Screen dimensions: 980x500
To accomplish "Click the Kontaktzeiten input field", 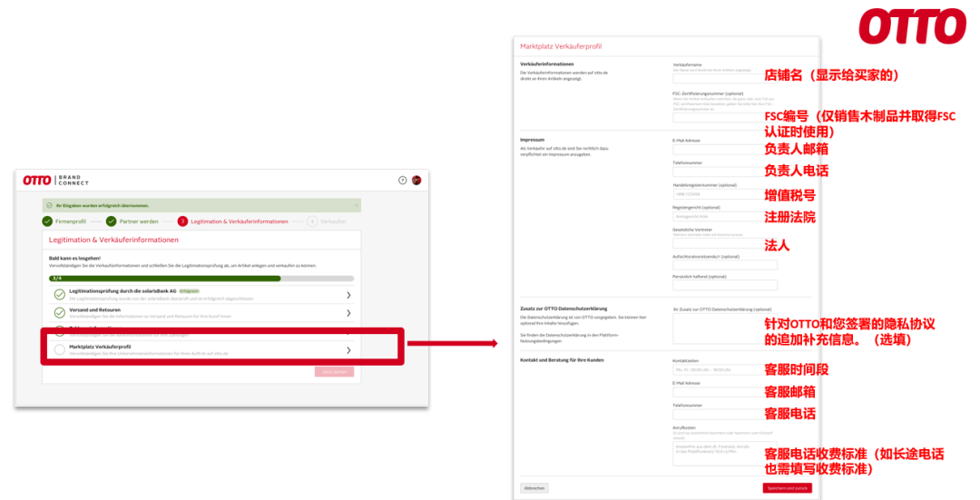I will 724,370.
